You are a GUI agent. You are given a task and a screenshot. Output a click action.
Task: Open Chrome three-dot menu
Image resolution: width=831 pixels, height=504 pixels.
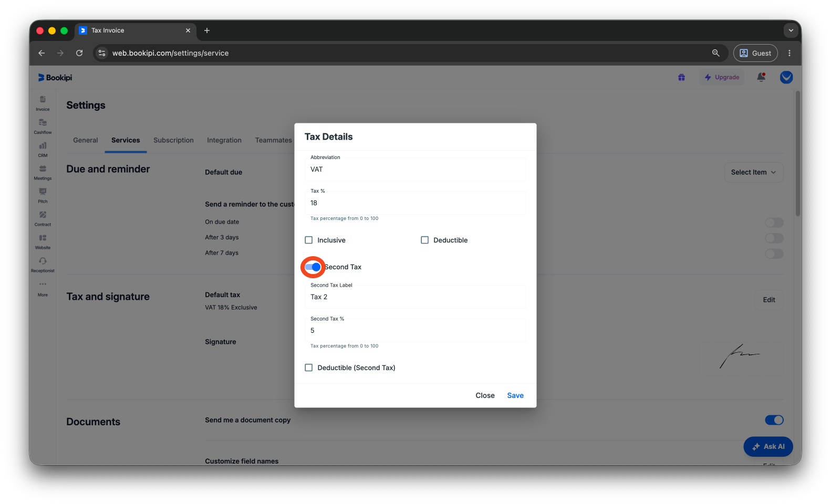coord(789,53)
